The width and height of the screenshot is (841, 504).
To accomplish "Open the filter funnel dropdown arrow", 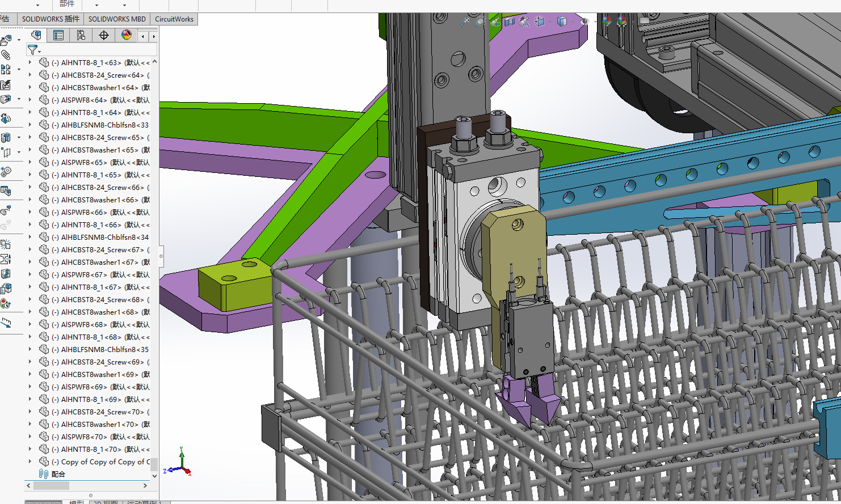I will pyautogui.click(x=40, y=52).
